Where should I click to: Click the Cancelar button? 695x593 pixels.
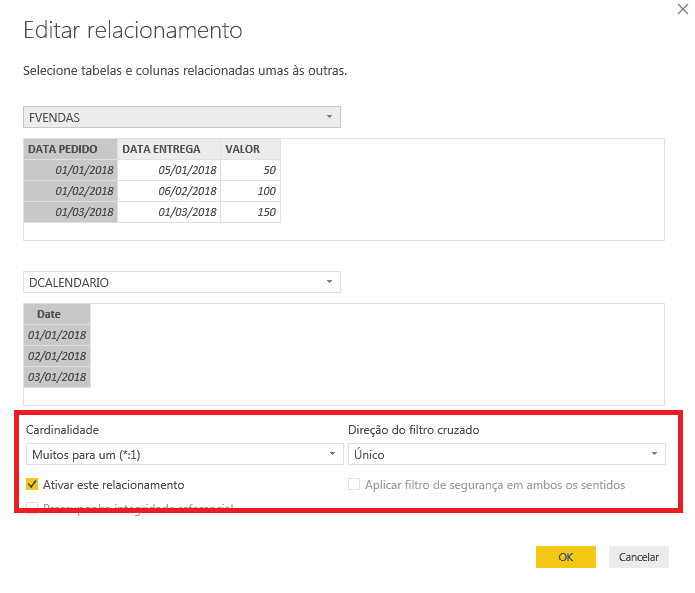tap(639, 557)
